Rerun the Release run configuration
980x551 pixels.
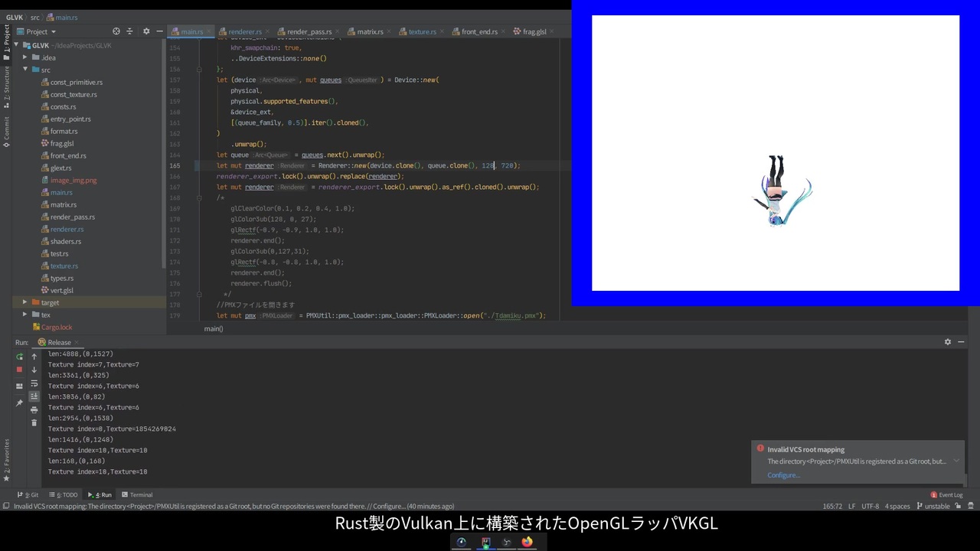click(19, 357)
